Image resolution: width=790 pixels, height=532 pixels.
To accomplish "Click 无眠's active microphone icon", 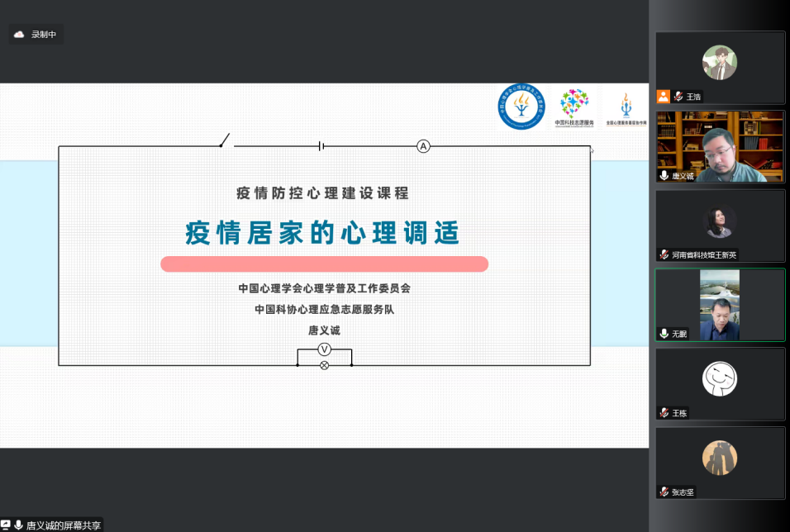I will pos(664,334).
